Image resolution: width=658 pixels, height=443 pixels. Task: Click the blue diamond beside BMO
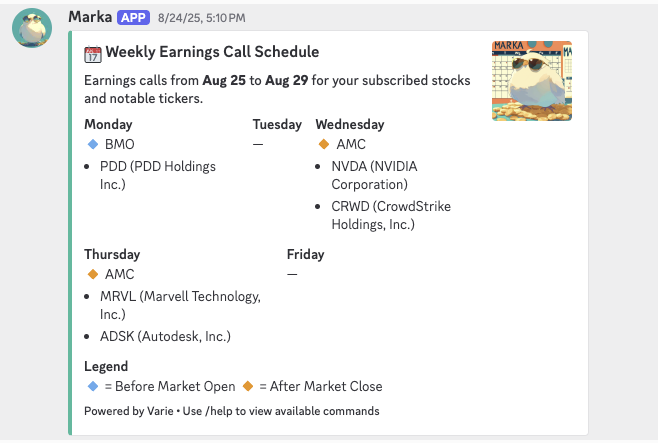pyautogui.click(x=93, y=144)
